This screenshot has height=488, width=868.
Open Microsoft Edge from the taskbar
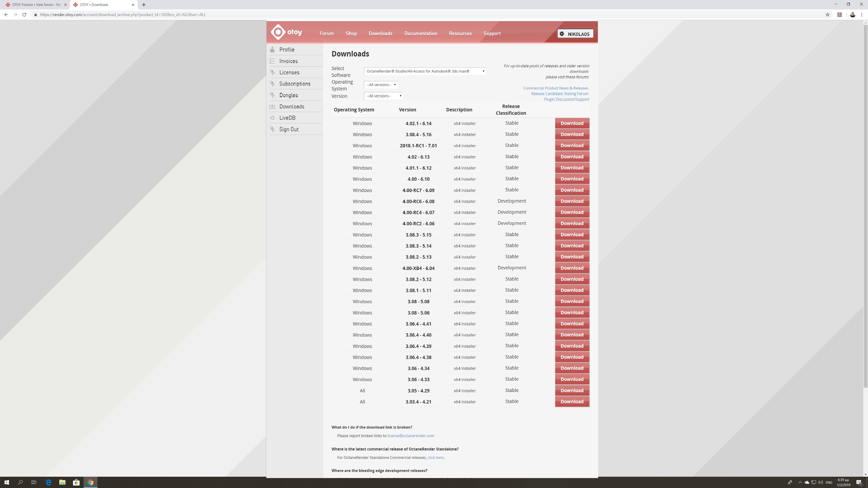(48, 482)
